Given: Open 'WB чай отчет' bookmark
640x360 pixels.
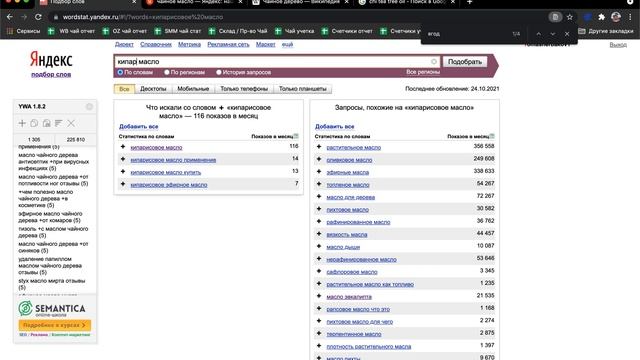Looking at the screenshot, I should pyautogui.click(x=71, y=31).
